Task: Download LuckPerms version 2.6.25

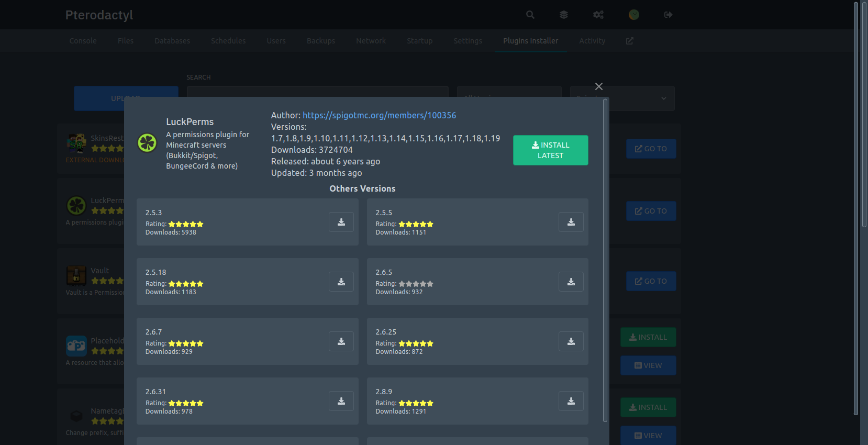Action: 571,341
